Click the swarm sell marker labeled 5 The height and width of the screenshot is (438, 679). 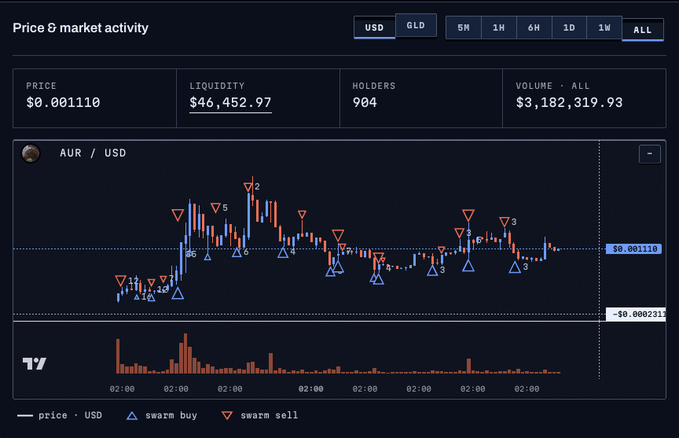[216, 208]
